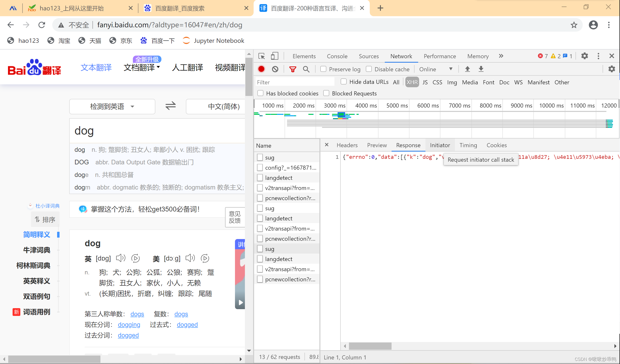This screenshot has width=620, height=364.
Task: Export HAR file with download arrow
Action: click(x=481, y=69)
